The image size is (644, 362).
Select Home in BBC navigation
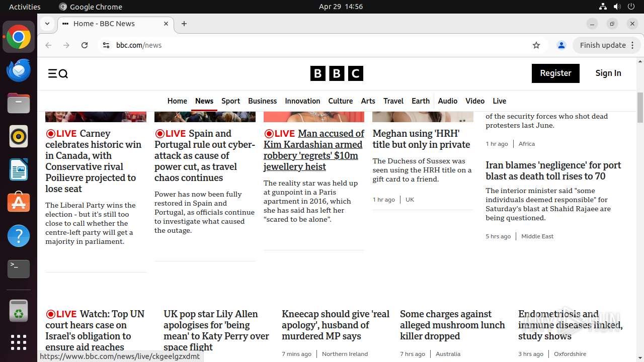pyautogui.click(x=177, y=101)
